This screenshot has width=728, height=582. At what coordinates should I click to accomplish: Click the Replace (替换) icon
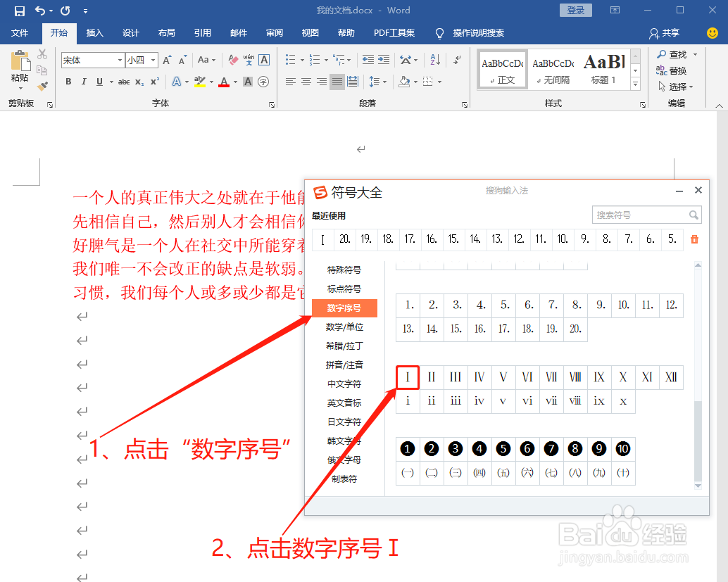point(677,70)
